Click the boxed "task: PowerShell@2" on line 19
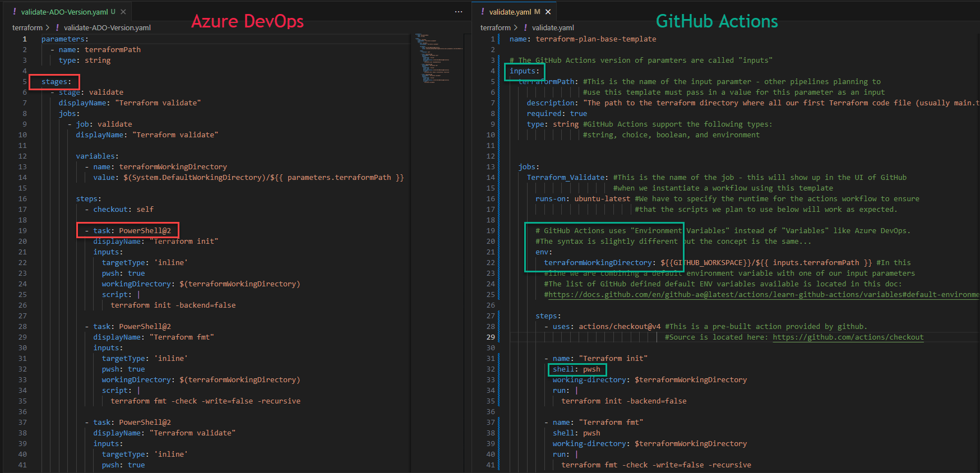The width and height of the screenshot is (980, 473). 132,231
